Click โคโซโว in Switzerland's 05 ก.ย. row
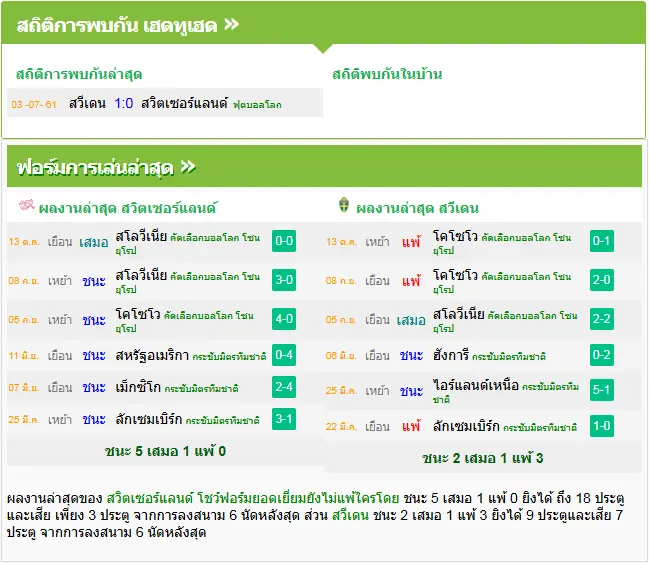This screenshot has width=649, height=563. tap(138, 315)
